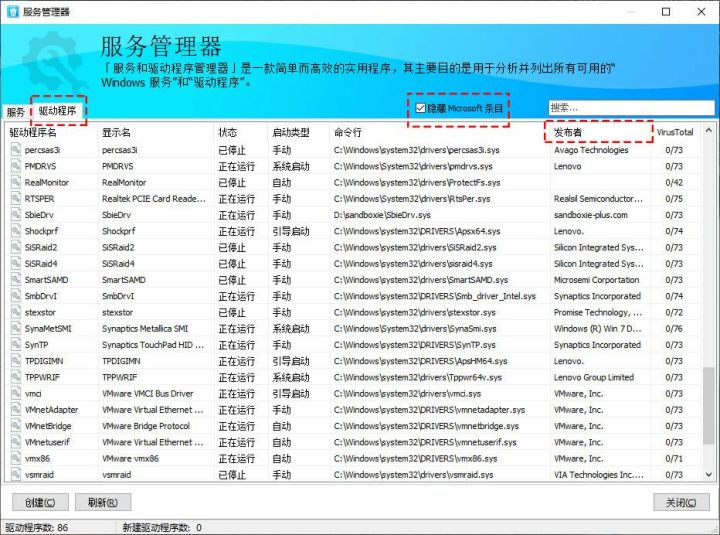
Task: Click the driver icon beside VMnetuserif
Action: point(16,442)
